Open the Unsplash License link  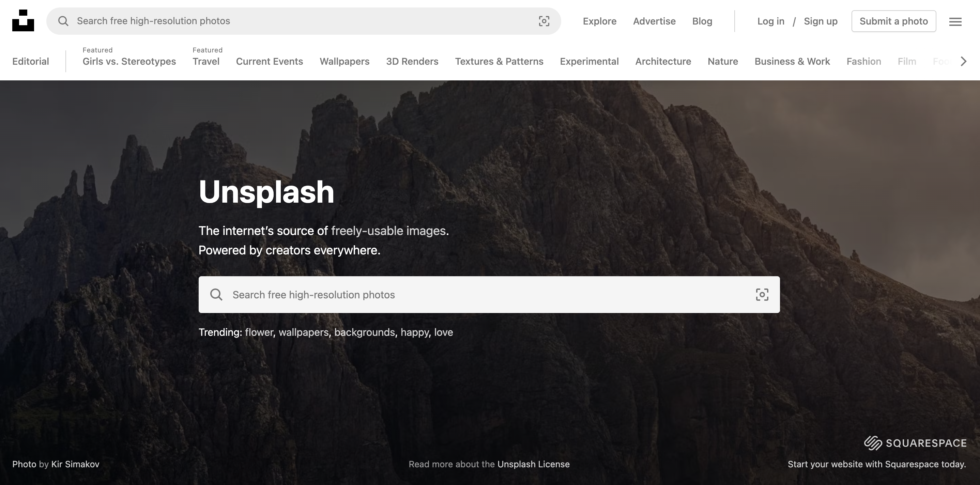(533, 464)
